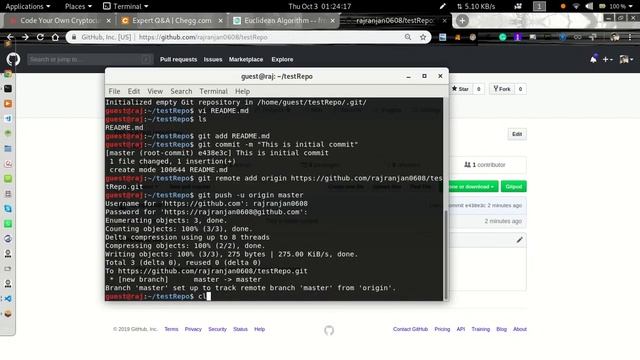This screenshot has width=640, height=360.
Task: Open the GitHub profile avatar dropdown
Action: [626, 59]
